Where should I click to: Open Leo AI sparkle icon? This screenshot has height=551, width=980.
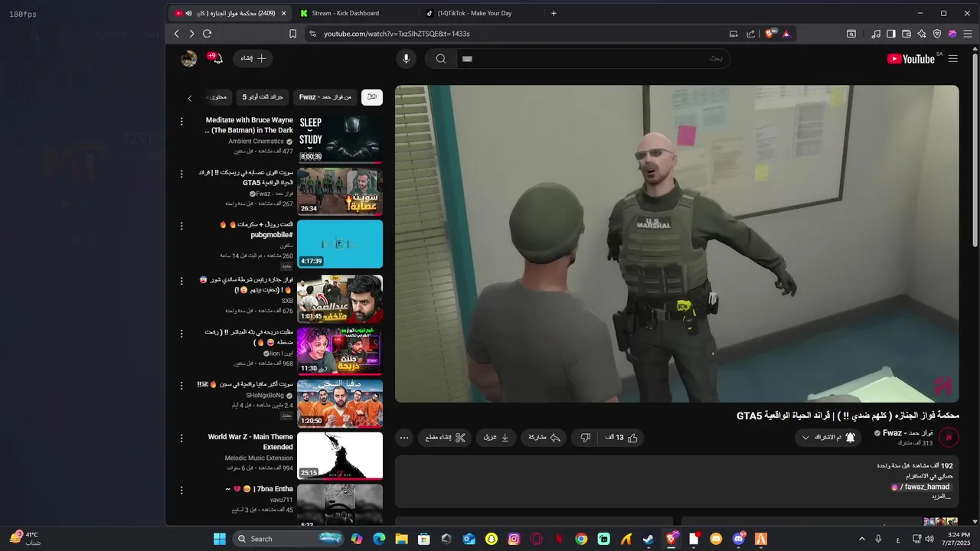tap(922, 34)
